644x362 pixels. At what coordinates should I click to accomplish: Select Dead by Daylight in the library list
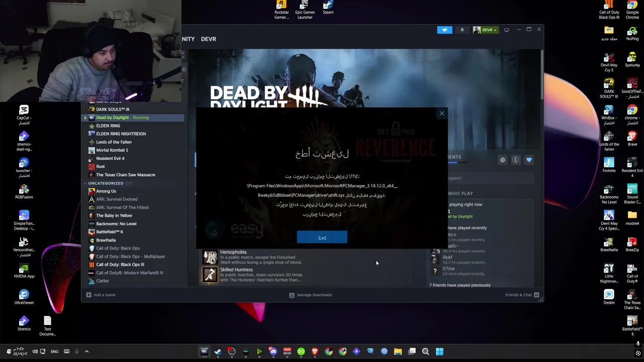133,117
